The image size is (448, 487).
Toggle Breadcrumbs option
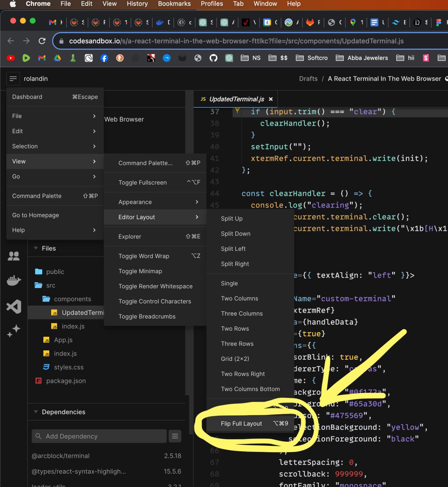pos(155,316)
